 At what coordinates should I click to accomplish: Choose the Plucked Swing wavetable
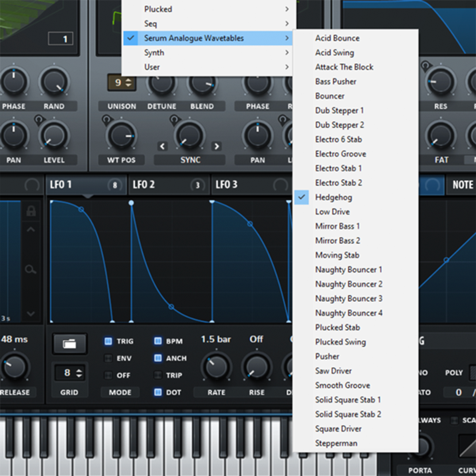[356, 342]
